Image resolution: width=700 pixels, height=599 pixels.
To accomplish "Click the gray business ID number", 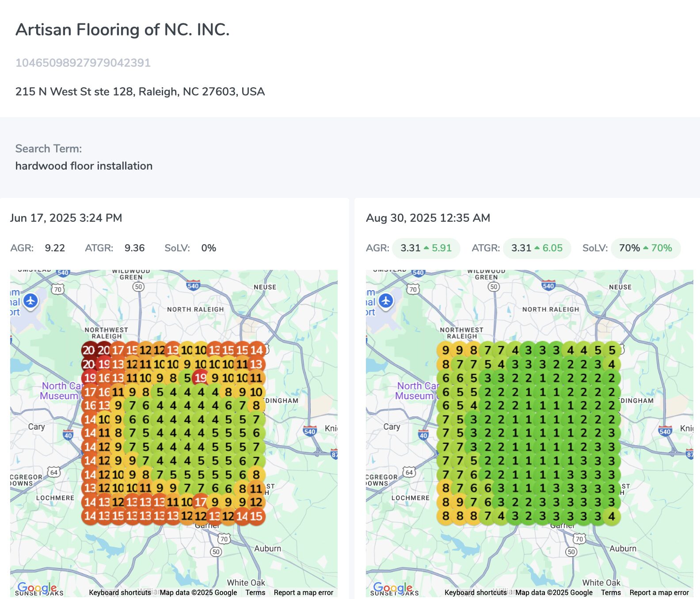I will [x=83, y=63].
